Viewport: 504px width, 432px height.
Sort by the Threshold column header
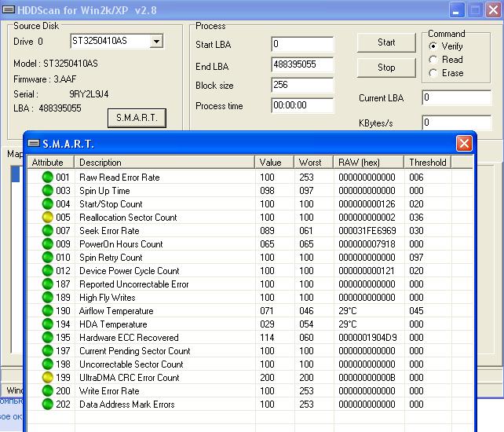(428, 162)
